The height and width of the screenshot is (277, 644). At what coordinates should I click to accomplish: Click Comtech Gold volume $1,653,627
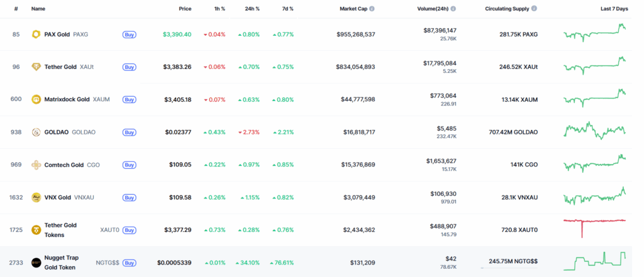point(441,161)
